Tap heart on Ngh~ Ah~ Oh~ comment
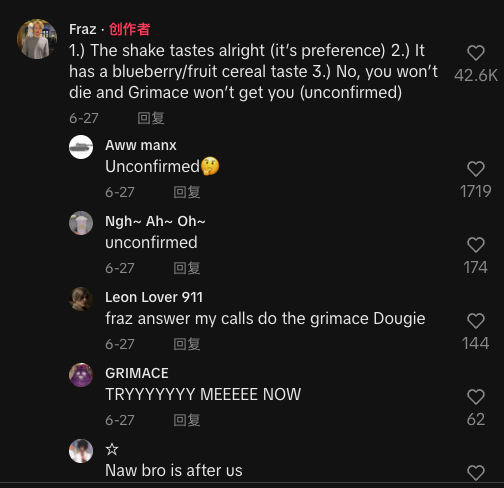The height and width of the screenshot is (488, 504). point(476,245)
